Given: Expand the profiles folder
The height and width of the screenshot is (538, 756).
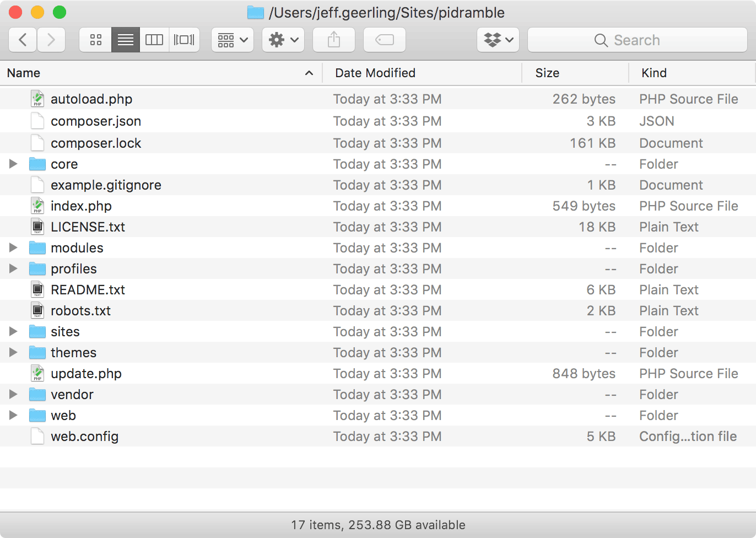Looking at the screenshot, I should tap(13, 268).
